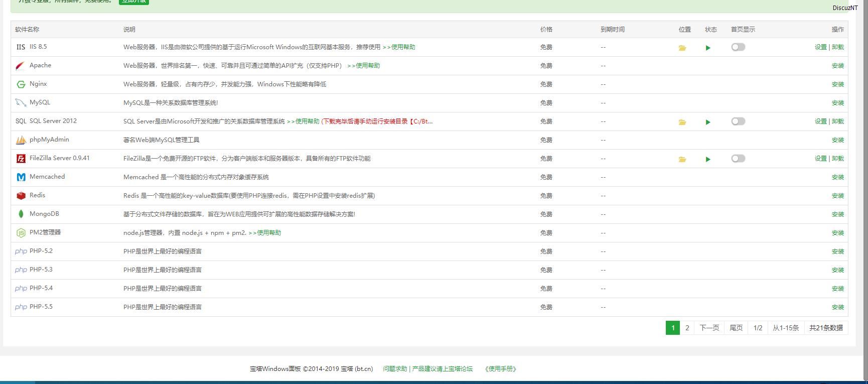Viewport: 868px width, 384px height.
Task: Click the 软件名称 column header
Action: 27,30
